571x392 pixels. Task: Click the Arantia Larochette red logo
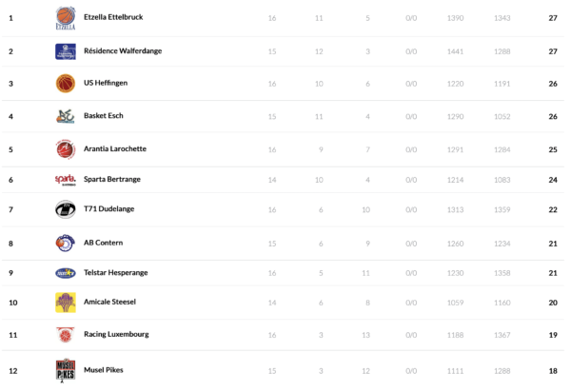(65, 149)
